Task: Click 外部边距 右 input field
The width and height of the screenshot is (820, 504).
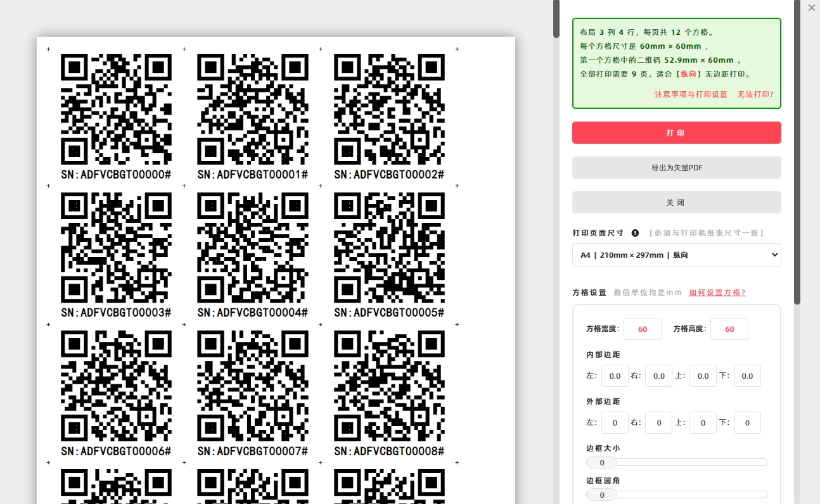Action: tap(658, 423)
